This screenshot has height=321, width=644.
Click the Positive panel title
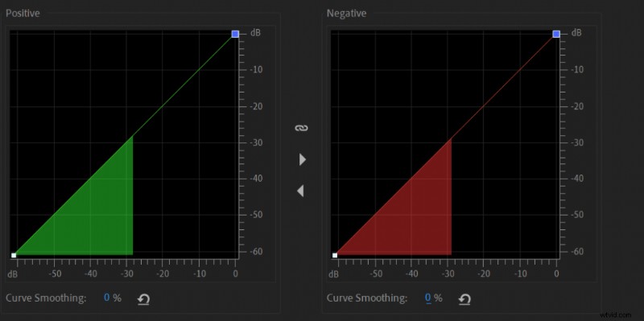pyautogui.click(x=23, y=14)
